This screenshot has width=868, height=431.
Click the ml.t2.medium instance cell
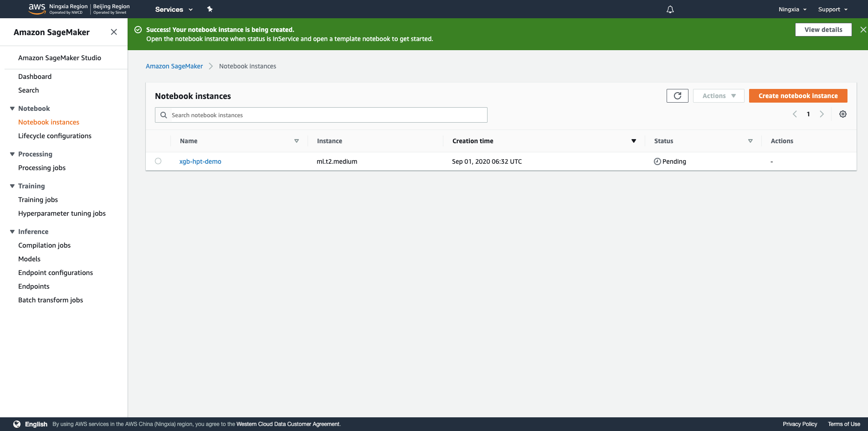[337, 161]
